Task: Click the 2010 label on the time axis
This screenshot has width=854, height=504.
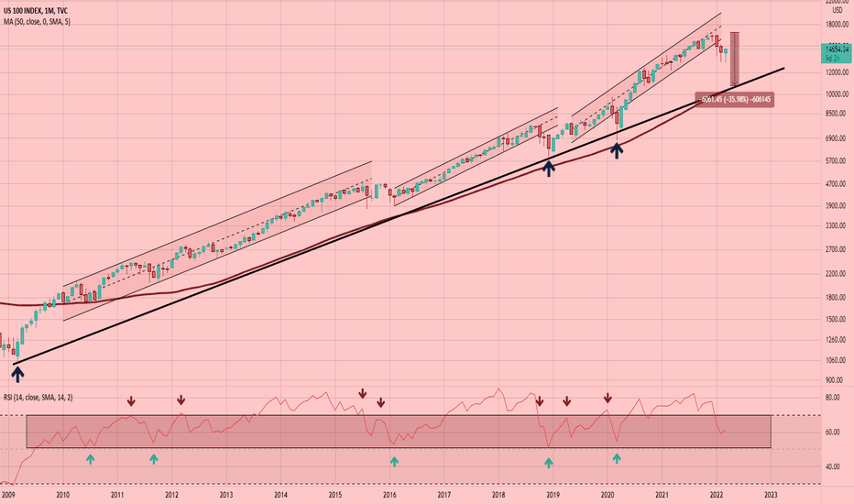Action: [x=63, y=494]
